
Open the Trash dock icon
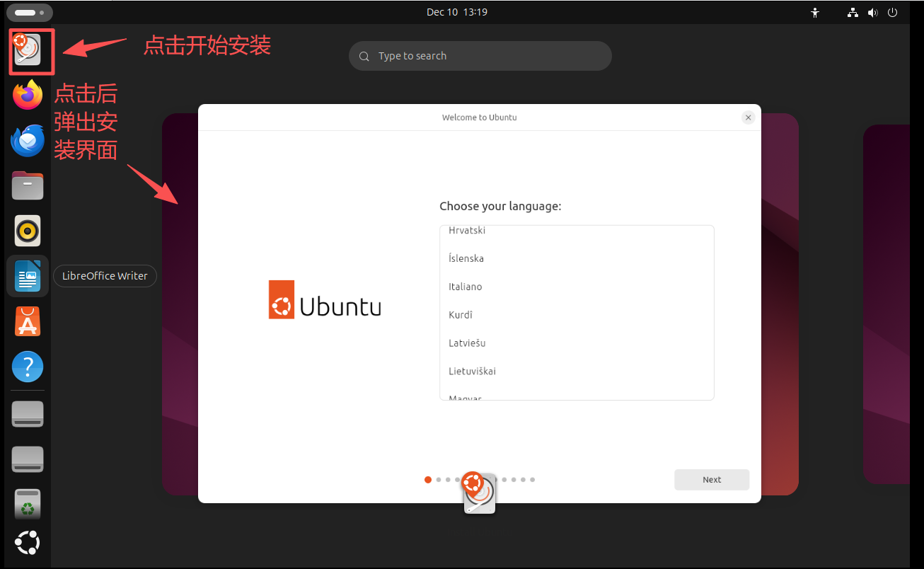point(28,504)
